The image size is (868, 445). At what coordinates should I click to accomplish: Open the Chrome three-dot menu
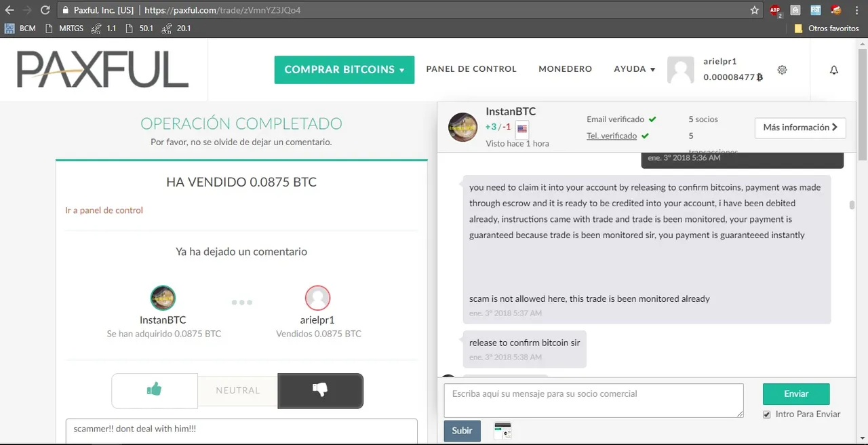coord(858,10)
